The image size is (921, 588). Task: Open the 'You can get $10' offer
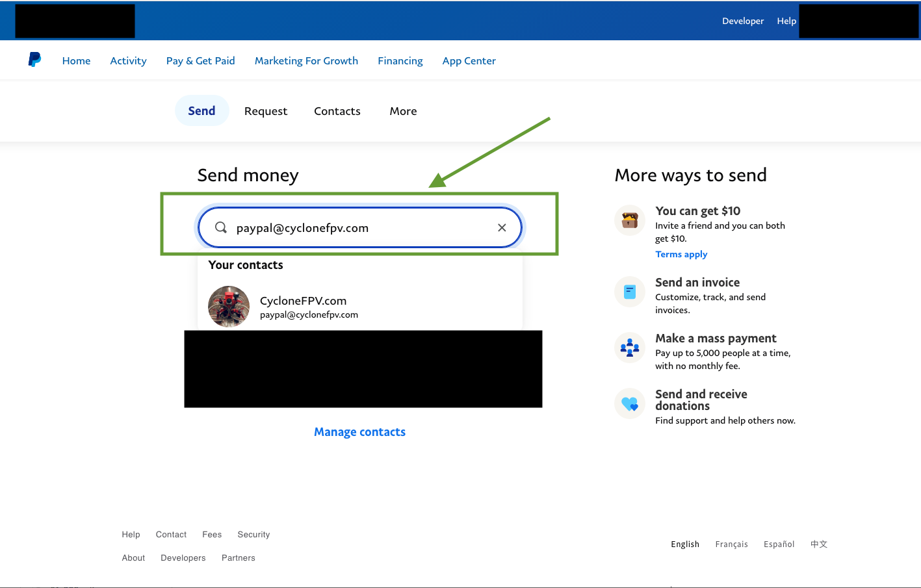697,211
